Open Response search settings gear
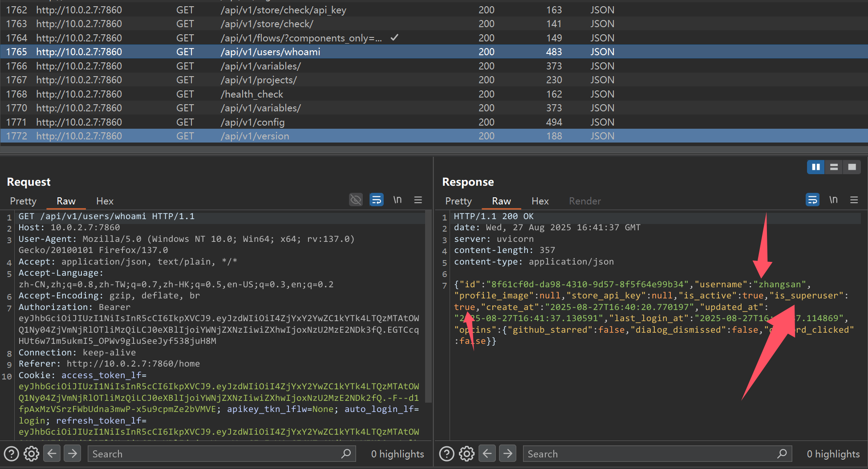The image size is (868, 469). click(466, 454)
